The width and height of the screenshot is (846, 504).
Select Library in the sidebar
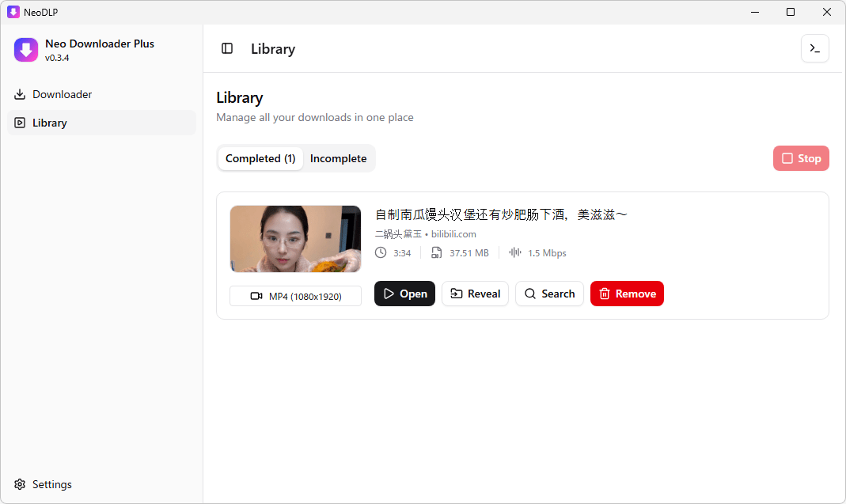pyautogui.click(x=50, y=123)
